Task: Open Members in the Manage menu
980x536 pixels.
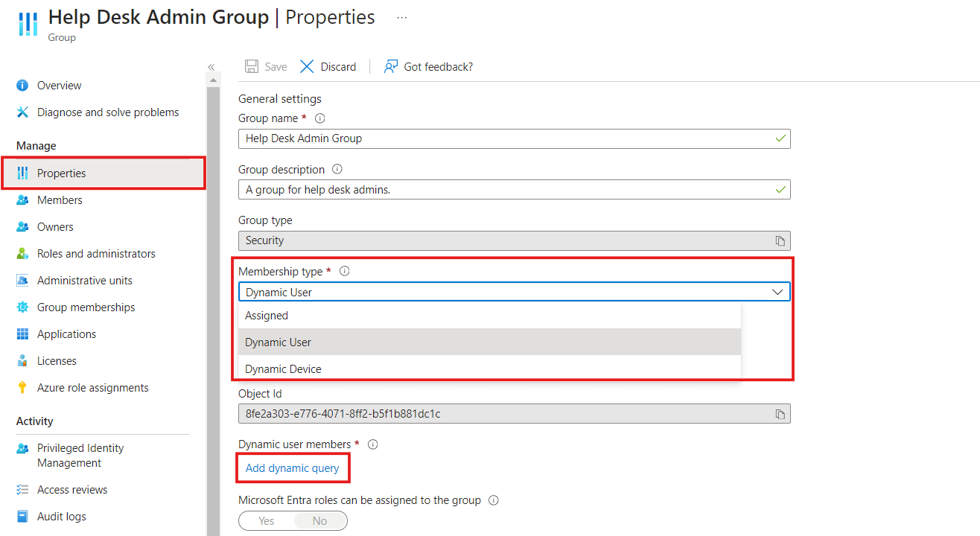Action: pyautogui.click(x=60, y=200)
